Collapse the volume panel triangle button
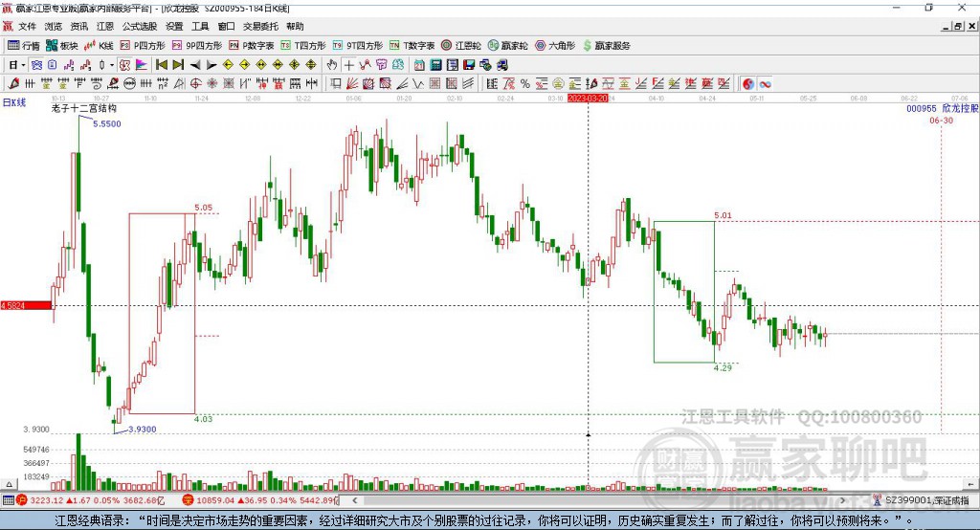980x530 pixels. tap(9, 484)
